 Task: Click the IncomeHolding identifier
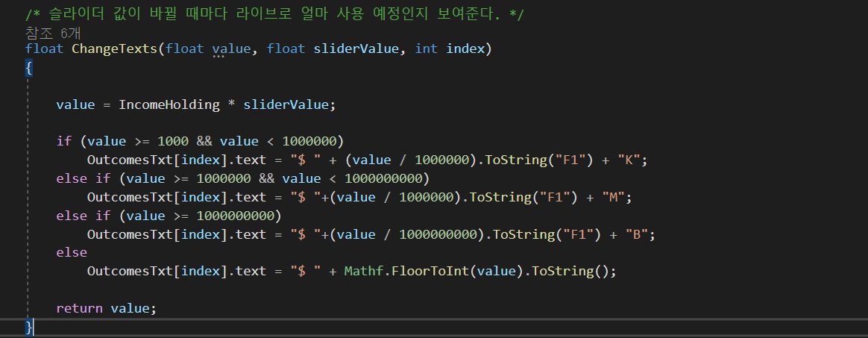tap(169, 104)
